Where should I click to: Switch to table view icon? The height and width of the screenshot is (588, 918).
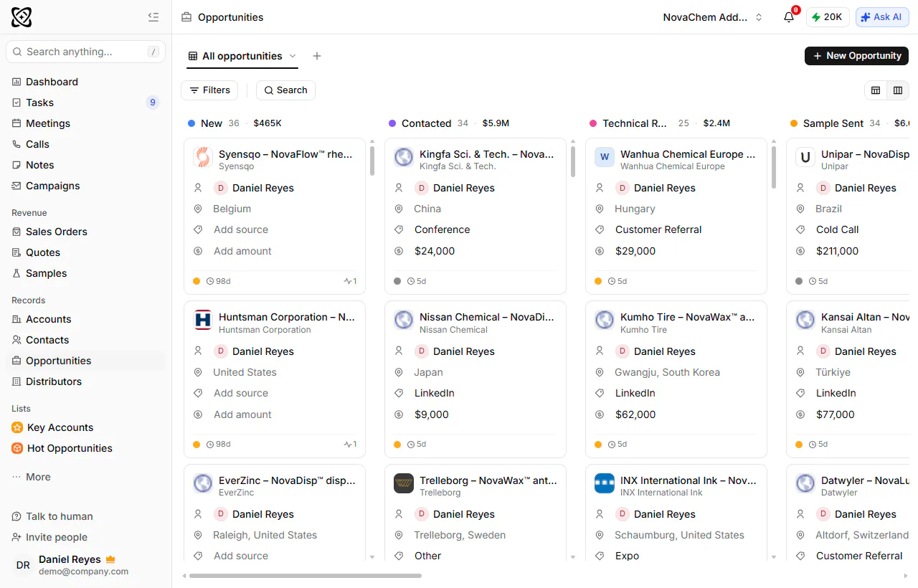(876, 90)
